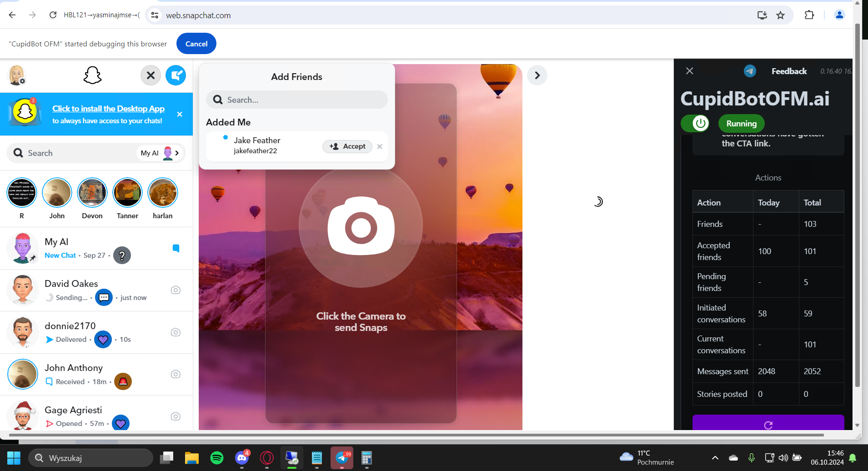
Task: Click Cancel on the debugging notice
Action: 196,44
